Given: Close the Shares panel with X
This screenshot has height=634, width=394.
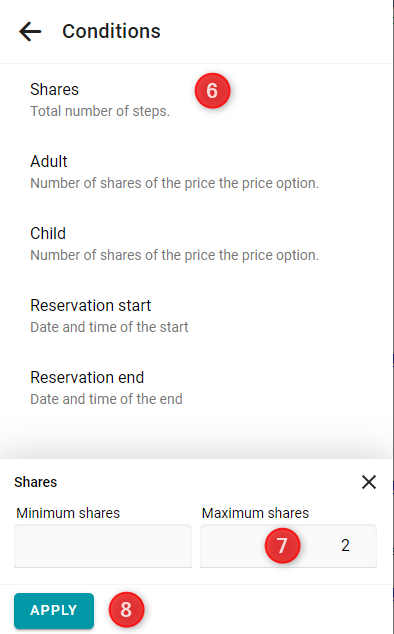Looking at the screenshot, I should [369, 482].
